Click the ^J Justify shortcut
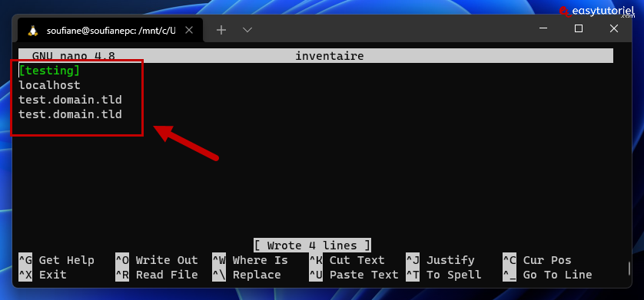 440,260
